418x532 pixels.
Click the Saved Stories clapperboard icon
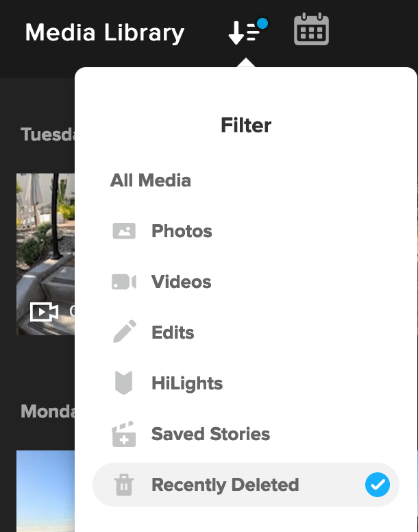click(124, 434)
